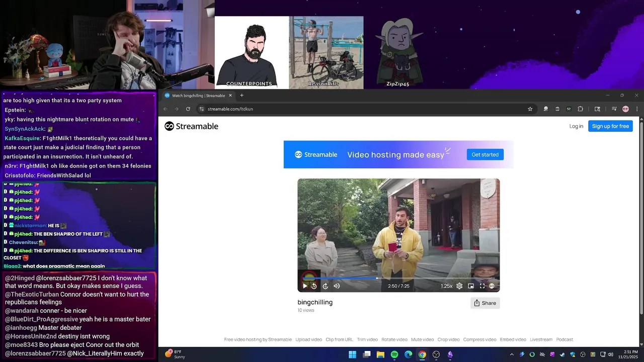This screenshot has height=362, width=644.
Task: Click the Compress video footer link
Action: pos(479,339)
